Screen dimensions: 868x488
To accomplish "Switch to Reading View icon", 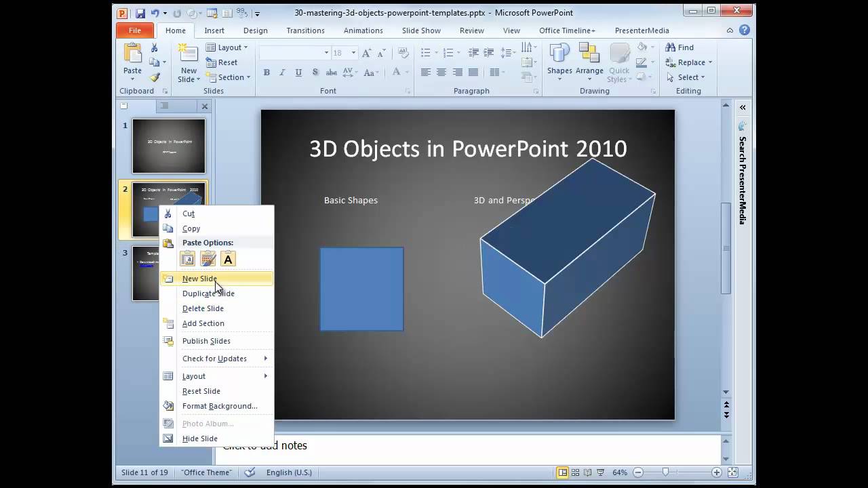I will (x=588, y=472).
